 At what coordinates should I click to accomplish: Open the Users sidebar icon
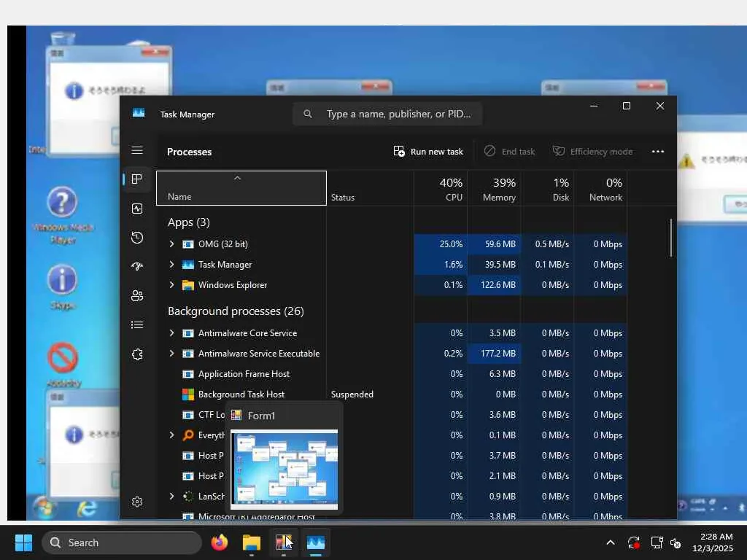(137, 296)
